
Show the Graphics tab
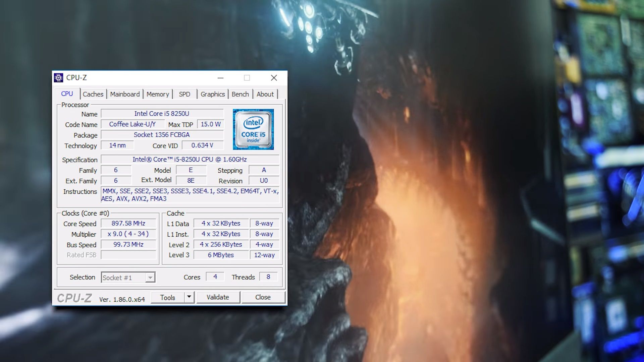tap(213, 94)
